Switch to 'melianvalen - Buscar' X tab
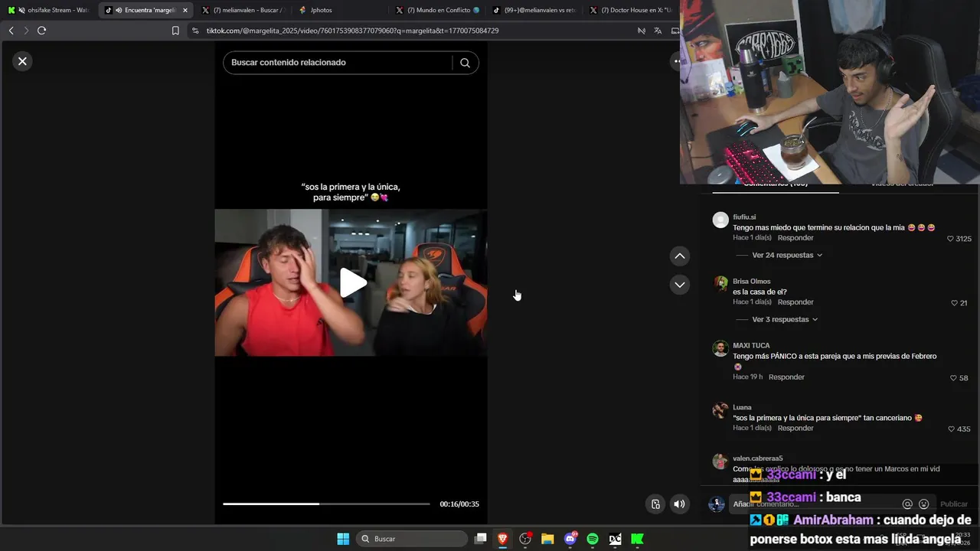The image size is (980, 551). pos(243,10)
